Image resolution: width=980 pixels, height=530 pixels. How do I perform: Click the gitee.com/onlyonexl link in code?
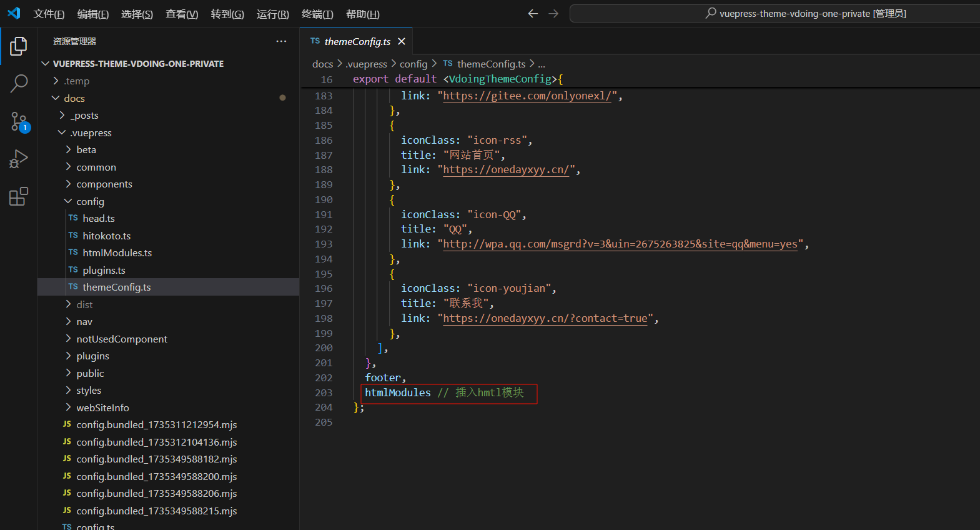[527, 96]
